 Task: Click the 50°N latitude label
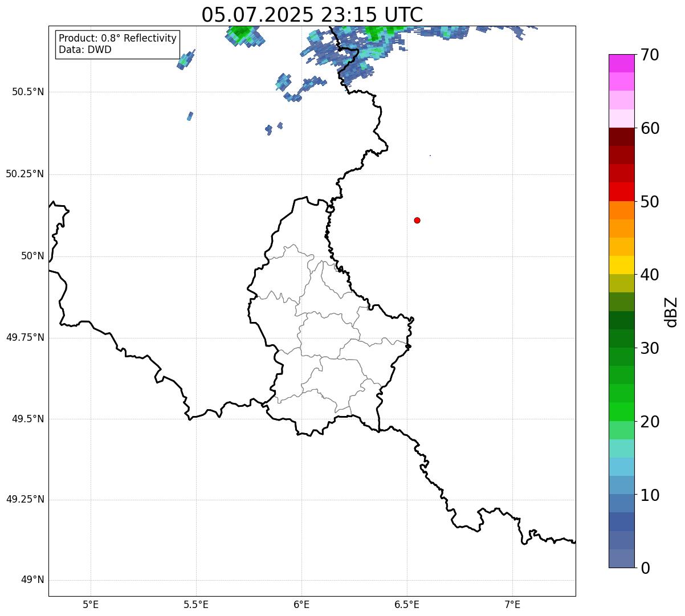point(32,256)
